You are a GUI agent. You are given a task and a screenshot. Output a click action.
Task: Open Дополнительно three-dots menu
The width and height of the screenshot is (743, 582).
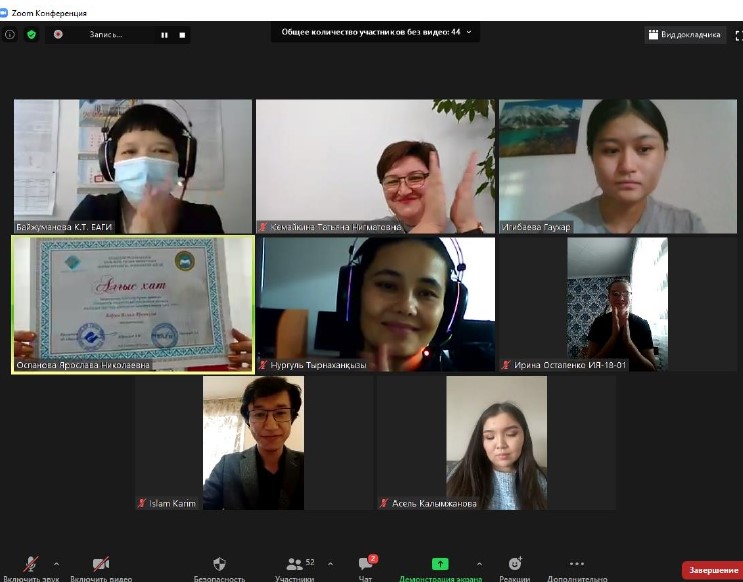click(x=577, y=565)
